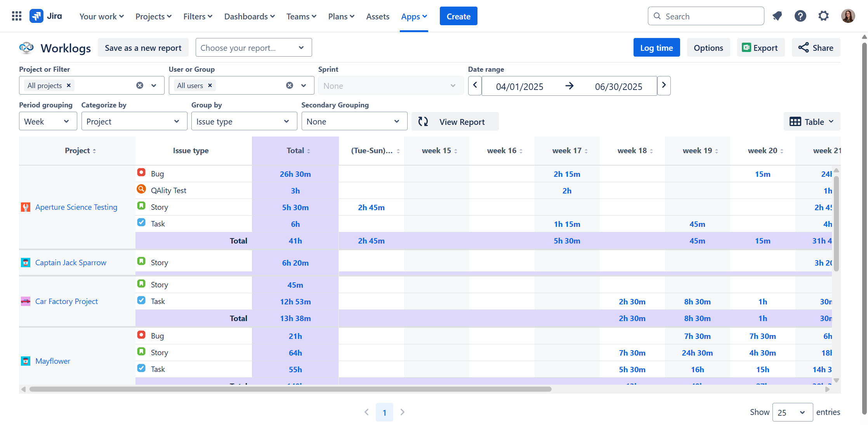
Task: Open the Secondary Grouping dropdown
Action: [x=354, y=121]
